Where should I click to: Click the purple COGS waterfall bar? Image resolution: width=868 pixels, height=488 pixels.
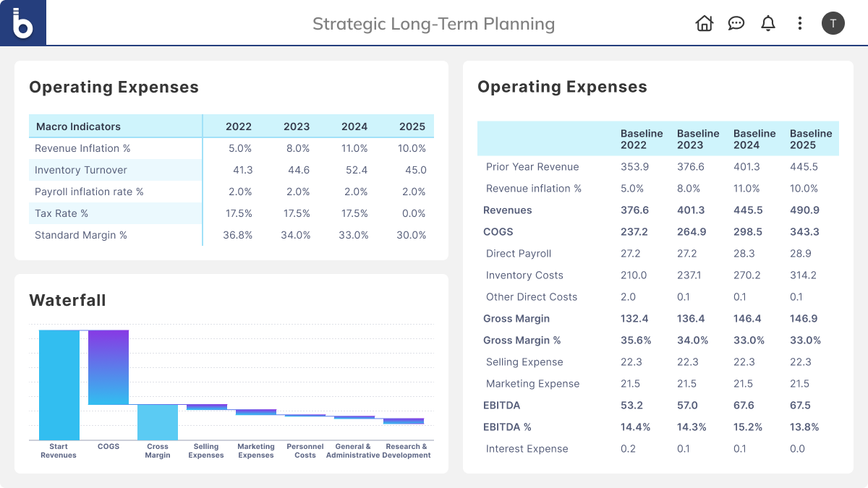(x=109, y=367)
